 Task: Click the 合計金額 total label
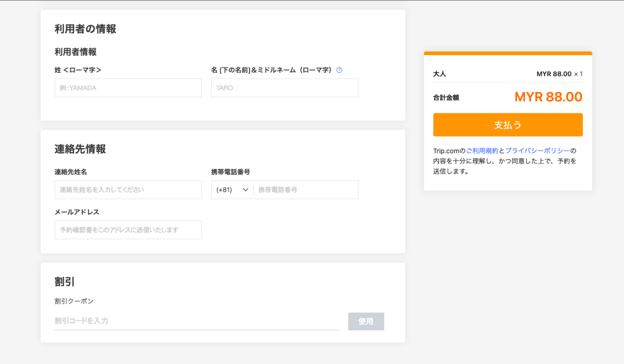coord(446,97)
